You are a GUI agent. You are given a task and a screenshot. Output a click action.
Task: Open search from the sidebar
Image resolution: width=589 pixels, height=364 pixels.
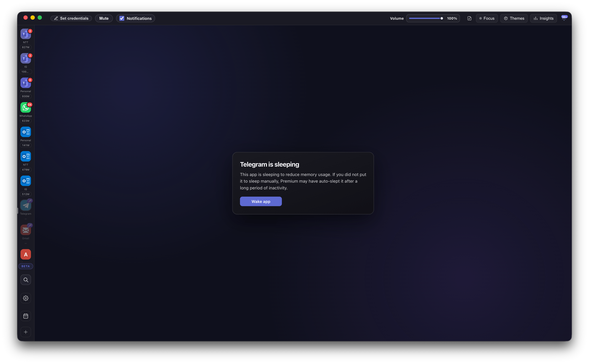[x=26, y=280]
